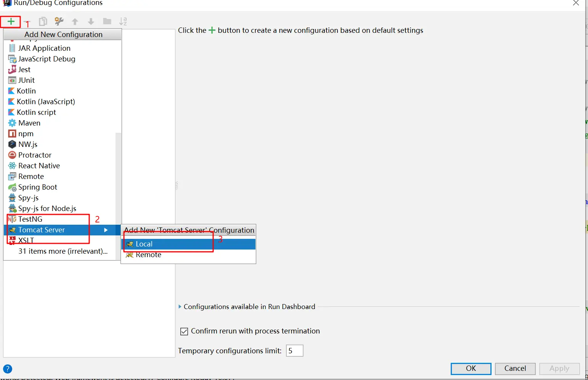Select JavaScript Debug text entry
Image resolution: width=588 pixels, height=380 pixels.
point(47,59)
